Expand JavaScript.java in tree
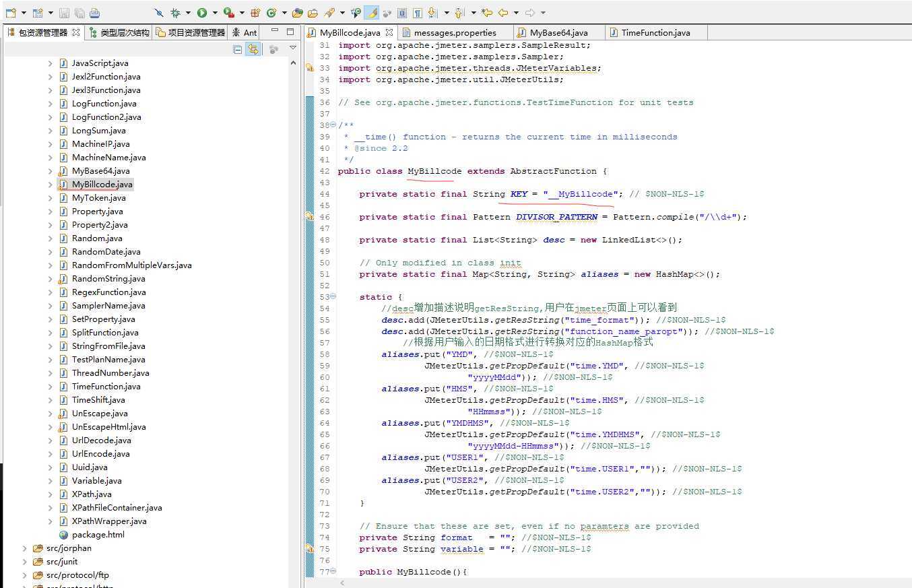The image size is (912, 588). click(50, 63)
